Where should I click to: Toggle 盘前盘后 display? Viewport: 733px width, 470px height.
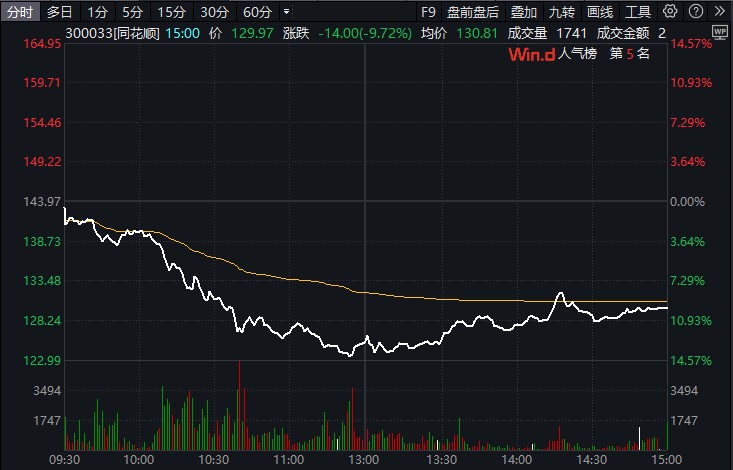click(x=473, y=12)
